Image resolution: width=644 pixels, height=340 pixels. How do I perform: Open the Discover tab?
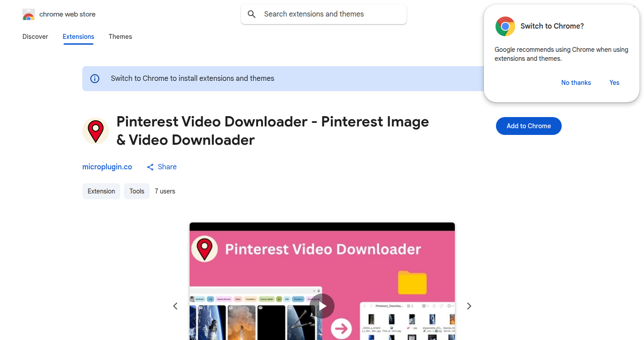[35, 37]
